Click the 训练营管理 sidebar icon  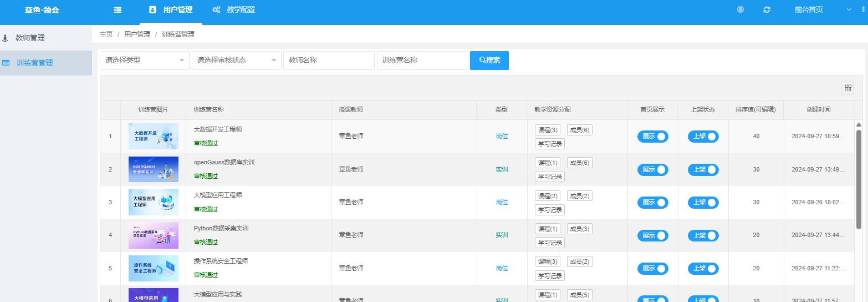[x=6, y=63]
